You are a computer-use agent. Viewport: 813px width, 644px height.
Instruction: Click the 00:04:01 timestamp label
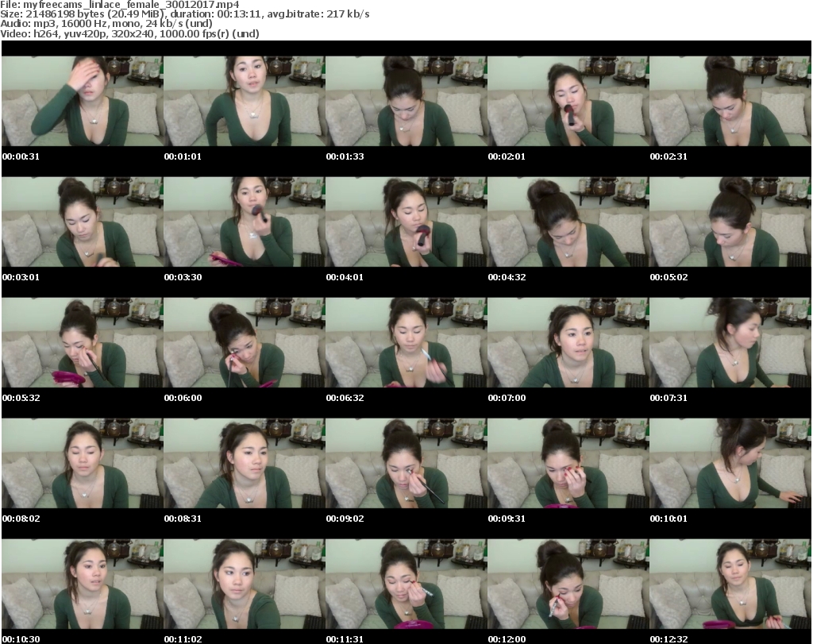[x=345, y=277]
